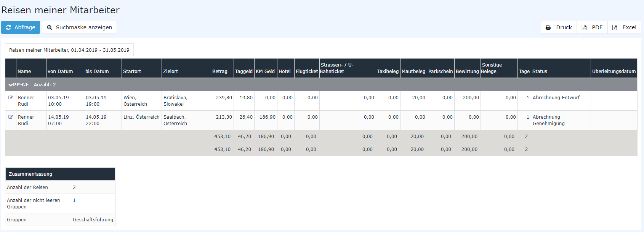
Task: Click the Geschäftsführung group value in summary
Action: (x=93, y=220)
